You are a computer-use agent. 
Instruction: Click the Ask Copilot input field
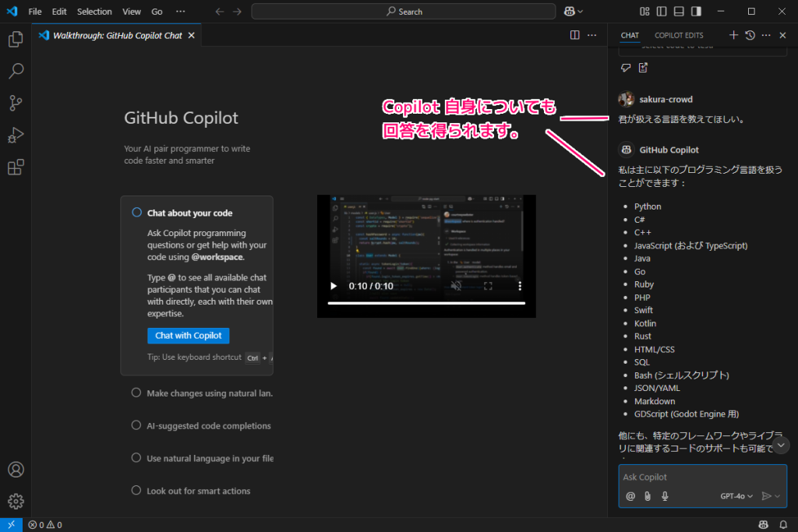pyautogui.click(x=701, y=477)
